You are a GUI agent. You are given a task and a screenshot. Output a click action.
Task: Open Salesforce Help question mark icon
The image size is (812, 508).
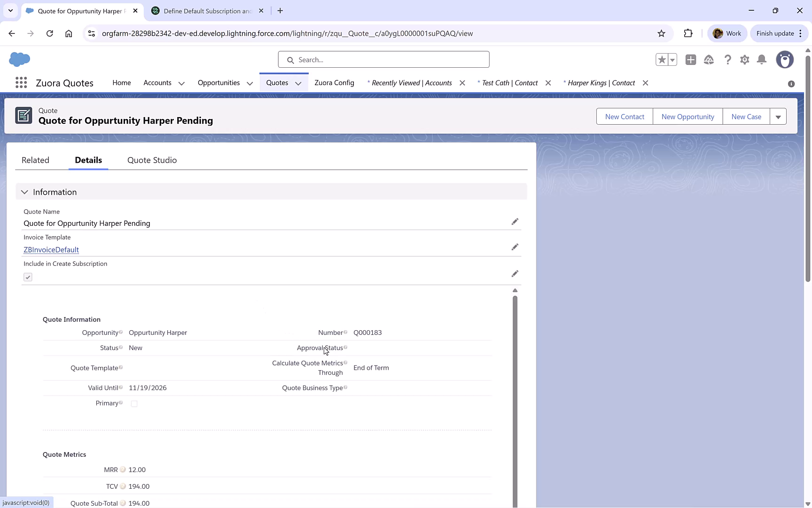(x=728, y=60)
